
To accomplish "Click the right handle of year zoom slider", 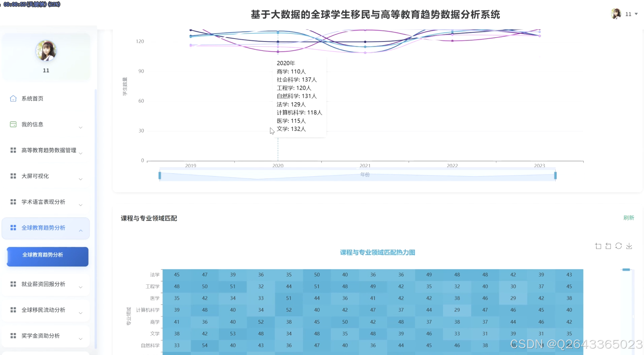I will pyautogui.click(x=556, y=175).
